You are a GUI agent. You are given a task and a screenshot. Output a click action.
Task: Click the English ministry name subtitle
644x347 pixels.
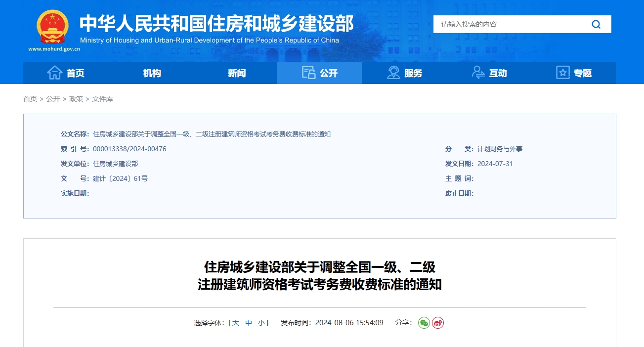coord(210,40)
